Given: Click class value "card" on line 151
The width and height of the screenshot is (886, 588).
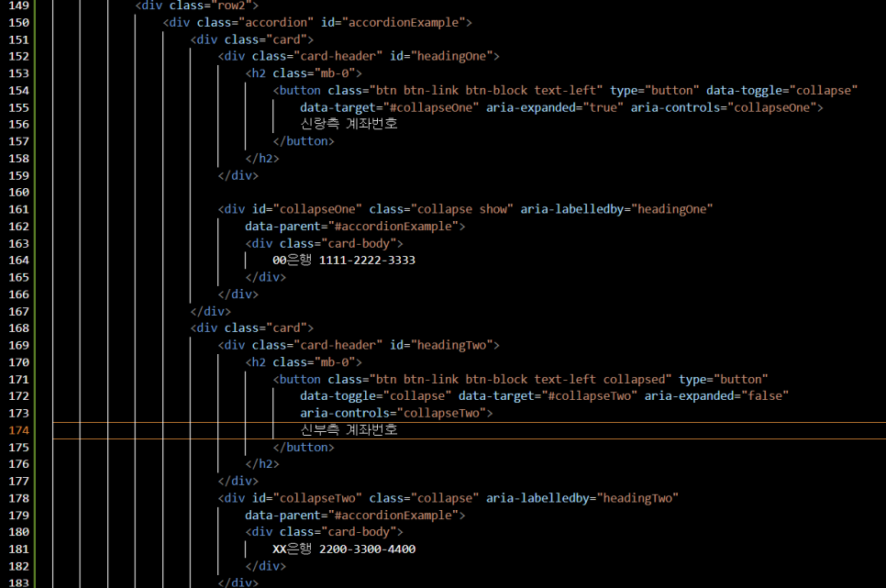Looking at the screenshot, I should coord(286,39).
